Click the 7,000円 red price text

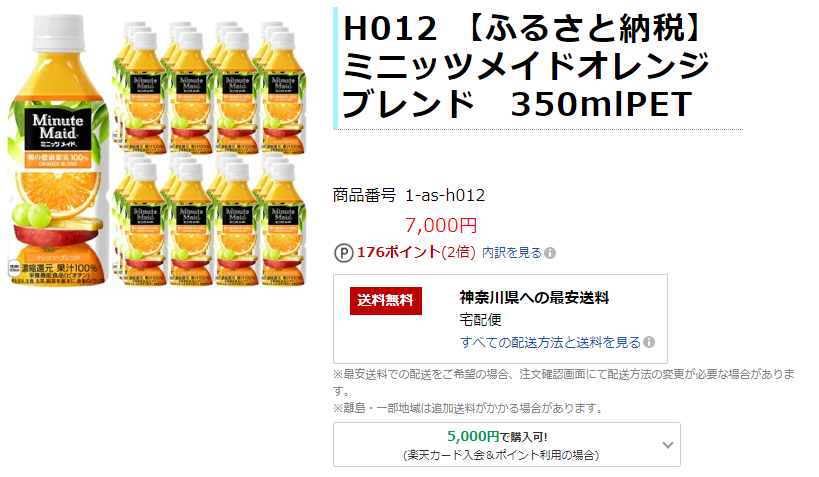441,225
